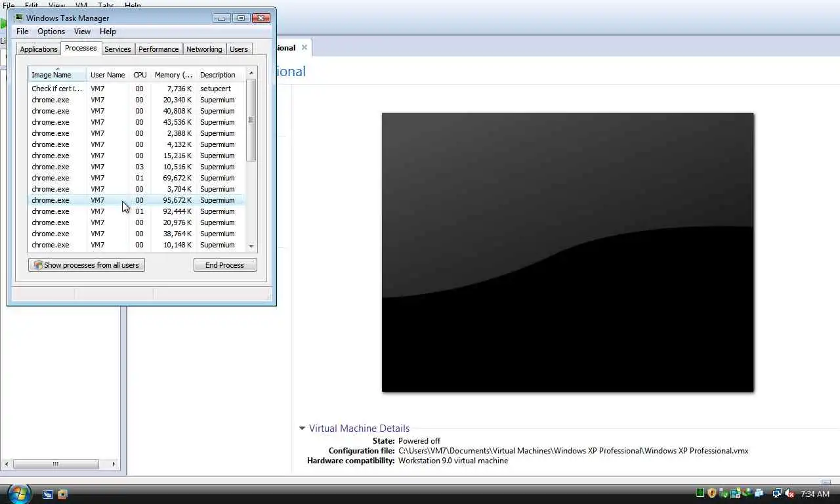Sort by Image Name column header

(57, 75)
